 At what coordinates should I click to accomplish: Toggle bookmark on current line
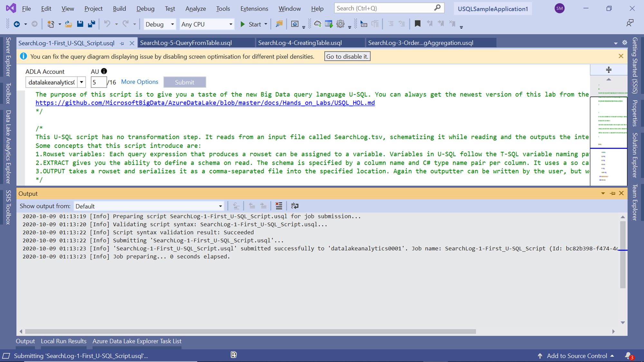(417, 24)
